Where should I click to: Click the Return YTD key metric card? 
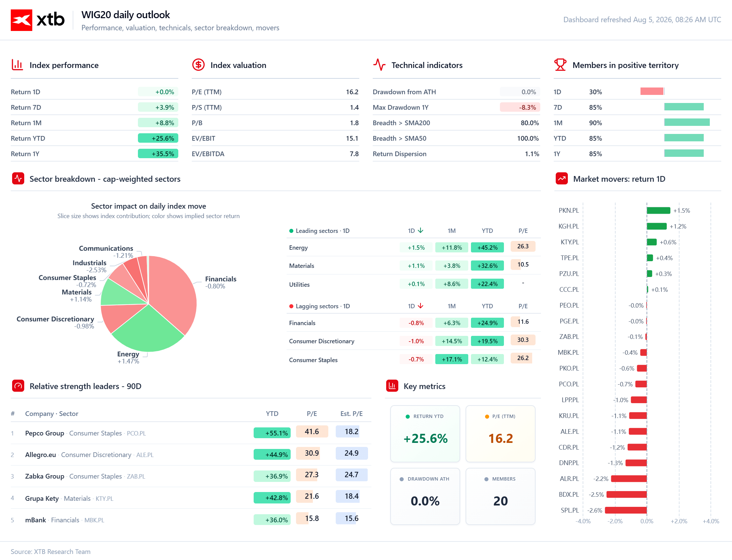[x=425, y=433]
